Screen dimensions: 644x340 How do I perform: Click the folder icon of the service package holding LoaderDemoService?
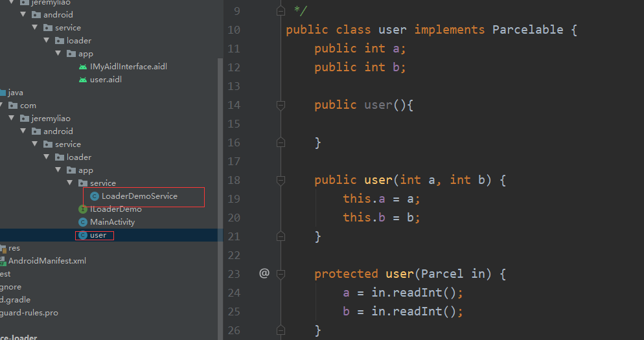pyautogui.click(x=83, y=183)
